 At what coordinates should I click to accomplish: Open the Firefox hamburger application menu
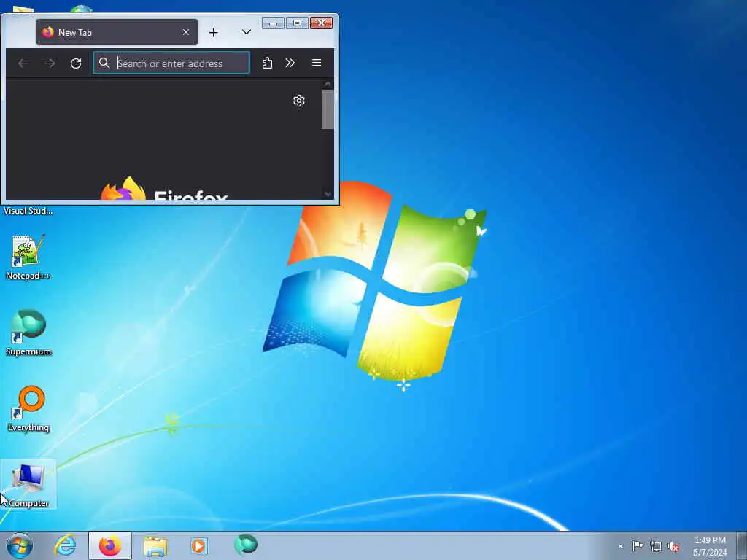pyautogui.click(x=317, y=63)
